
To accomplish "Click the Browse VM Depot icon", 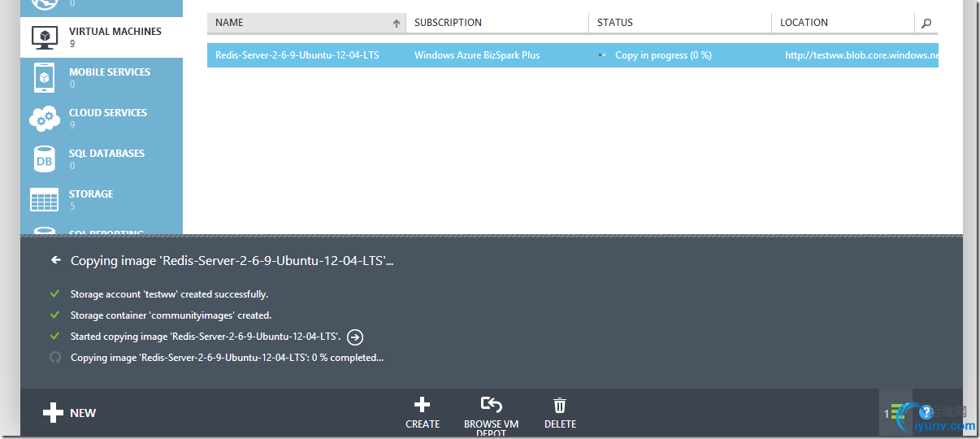I will 491,405.
